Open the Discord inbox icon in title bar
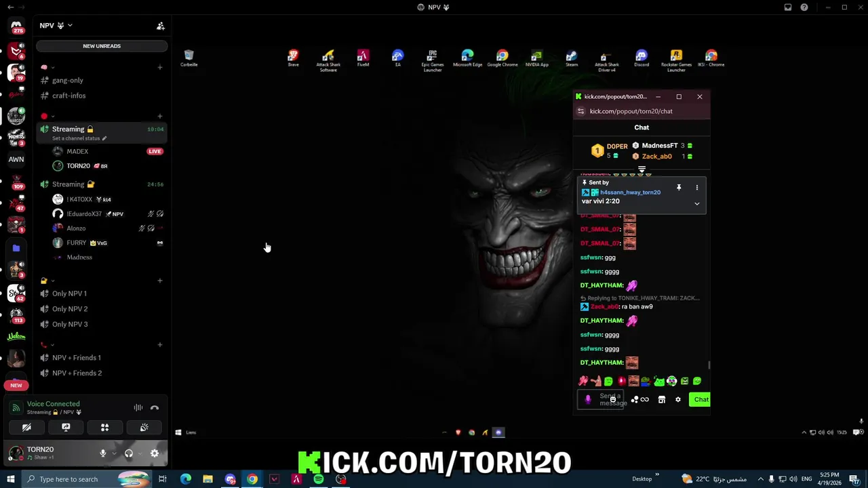Screen dimensions: 868x488 pos(788,7)
